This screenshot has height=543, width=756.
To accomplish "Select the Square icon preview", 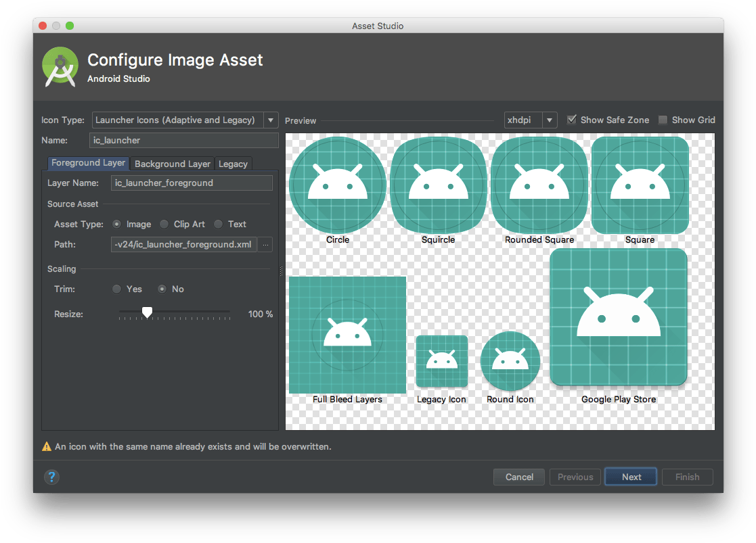I will pos(640,185).
